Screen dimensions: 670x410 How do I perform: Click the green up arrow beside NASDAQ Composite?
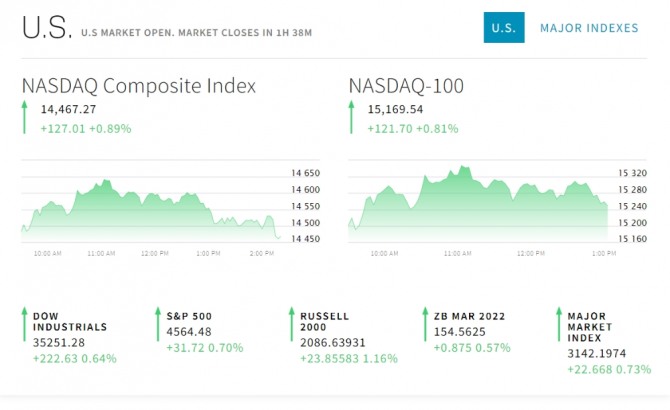(24, 118)
